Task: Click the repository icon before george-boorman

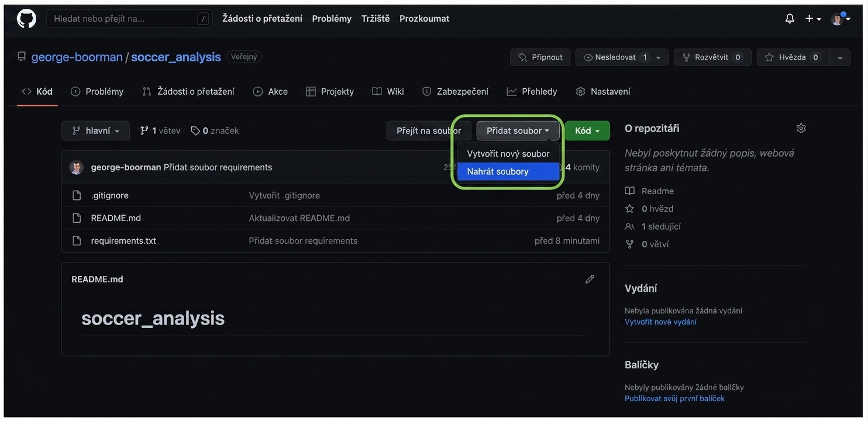Action: tap(22, 57)
